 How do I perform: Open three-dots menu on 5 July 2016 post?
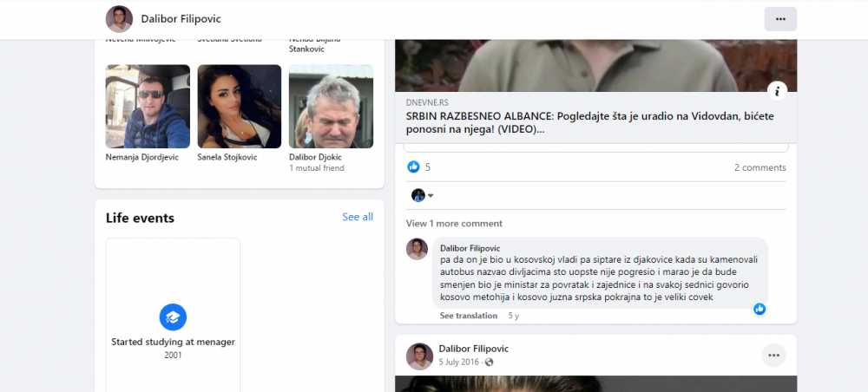(x=774, y=356)
